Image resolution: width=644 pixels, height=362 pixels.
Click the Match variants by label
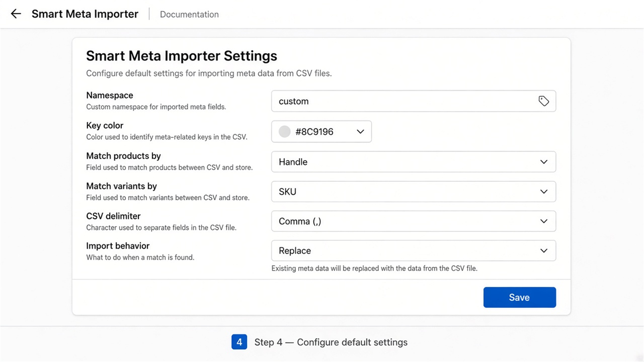coord(122,186)
